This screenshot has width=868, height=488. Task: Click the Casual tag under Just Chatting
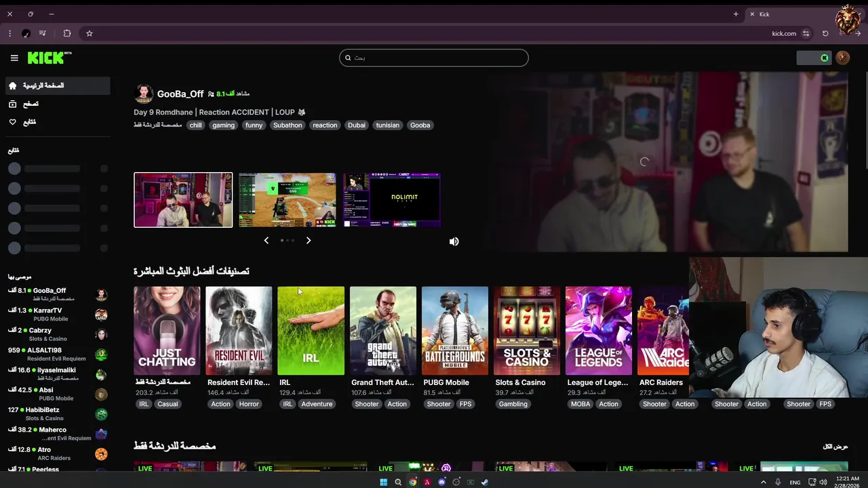167,404
